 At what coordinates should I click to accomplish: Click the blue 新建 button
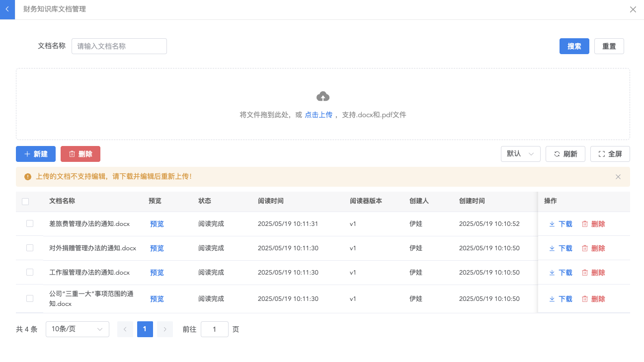36,154
